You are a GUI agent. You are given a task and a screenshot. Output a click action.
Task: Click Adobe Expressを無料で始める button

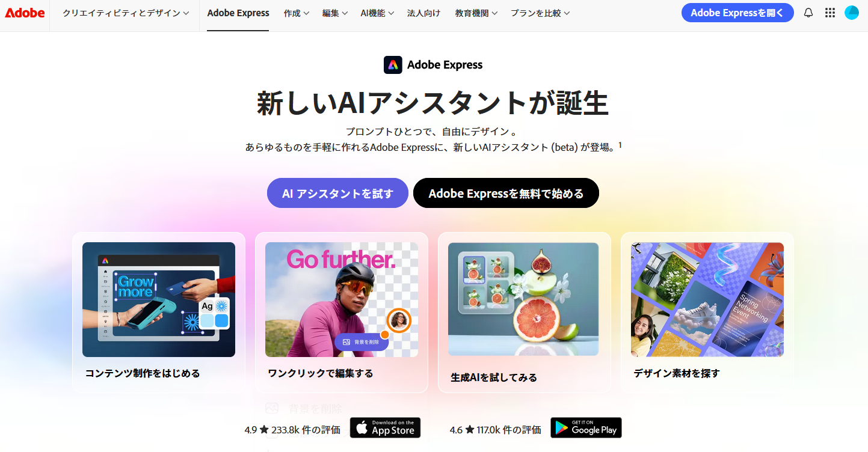(x=506, y=193)
